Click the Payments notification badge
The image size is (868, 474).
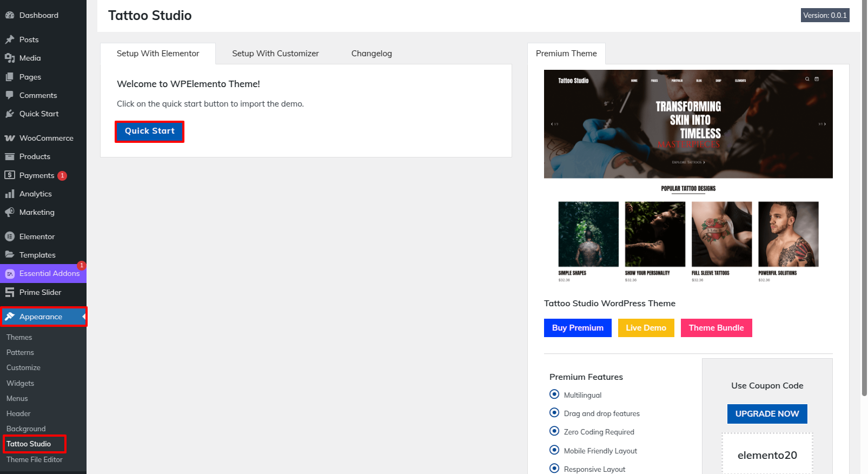pyautogui.click(x=62, y=175)
